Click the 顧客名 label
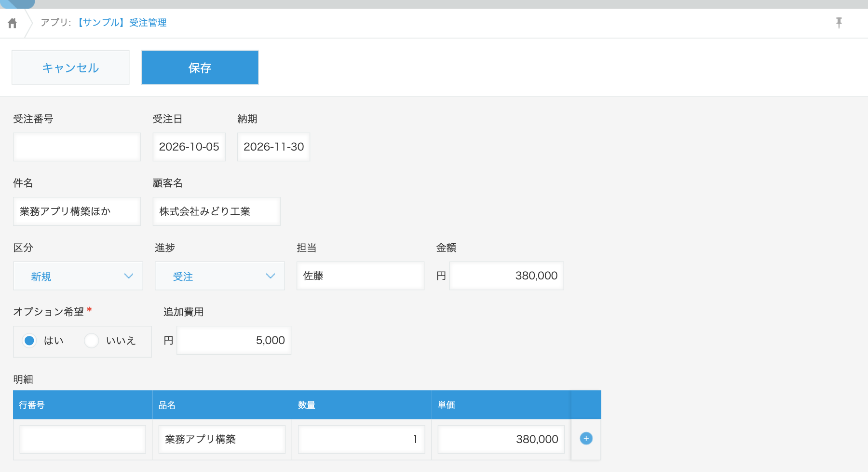This screenshot has height=472, width=868. point(168,183)
